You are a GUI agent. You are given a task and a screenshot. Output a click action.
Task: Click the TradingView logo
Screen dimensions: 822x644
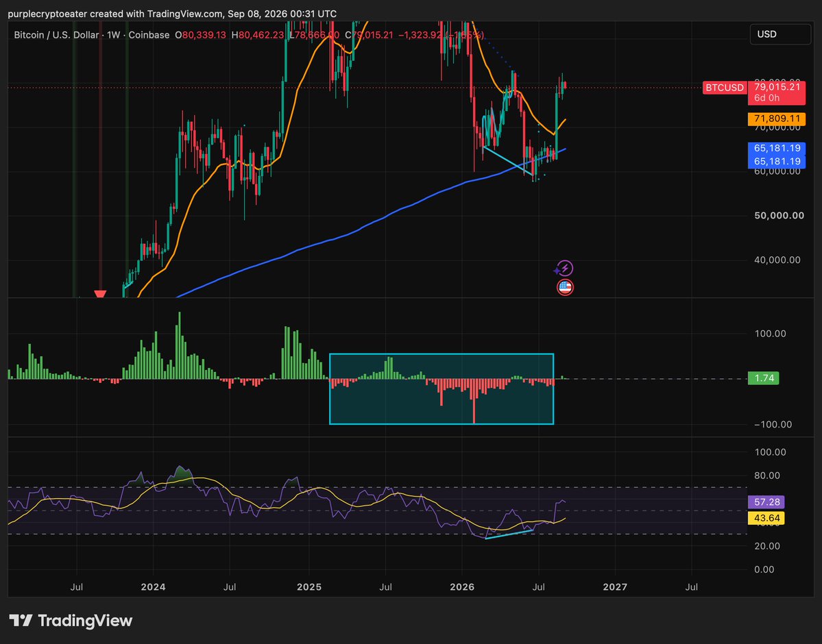click(71, 621)
